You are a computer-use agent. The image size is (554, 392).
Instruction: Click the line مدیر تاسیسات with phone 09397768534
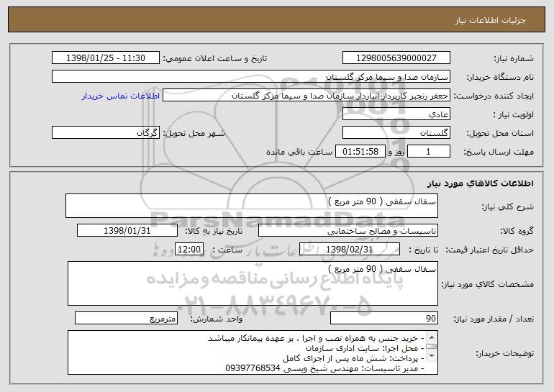pyautogui.click(x=324, y=368)
